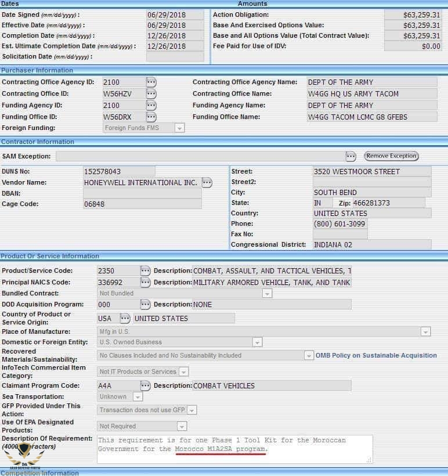Expand the Foreign Funding dropdown

tap(179, 128)
